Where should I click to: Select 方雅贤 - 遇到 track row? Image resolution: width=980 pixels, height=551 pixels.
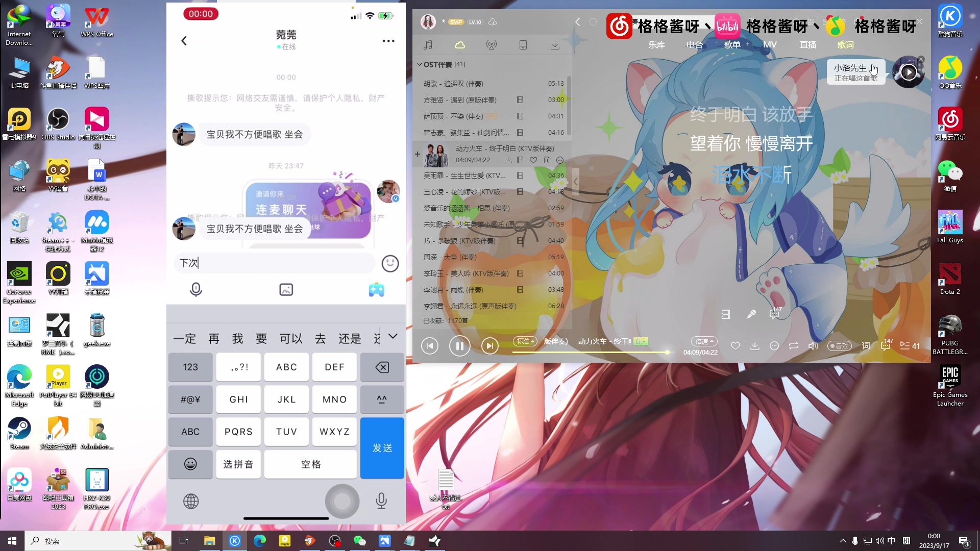pos(492,100)
